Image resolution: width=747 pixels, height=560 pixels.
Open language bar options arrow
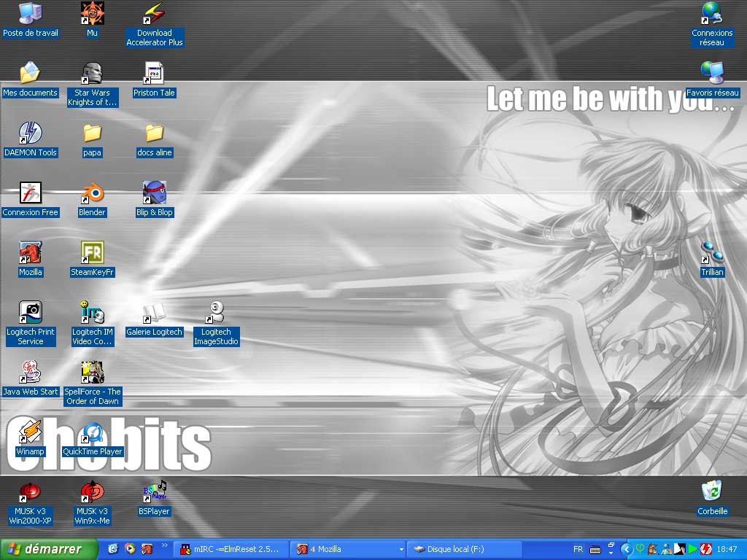[x=611, y=553]
